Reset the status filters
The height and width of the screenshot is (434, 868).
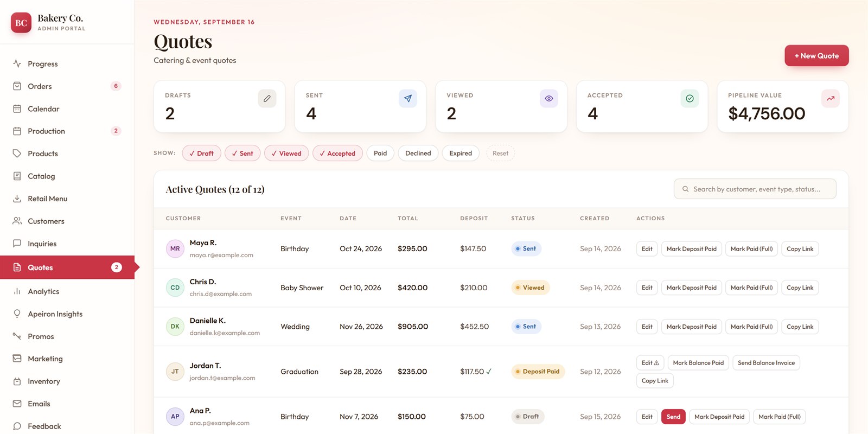click(x=500, y=153)
